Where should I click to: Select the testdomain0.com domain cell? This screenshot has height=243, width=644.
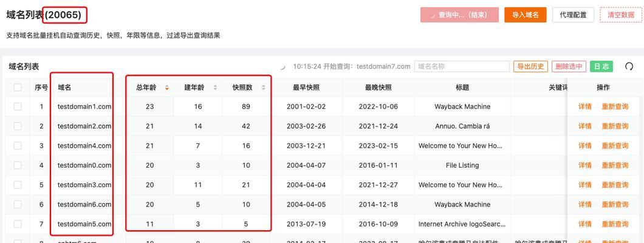[84, 165]
